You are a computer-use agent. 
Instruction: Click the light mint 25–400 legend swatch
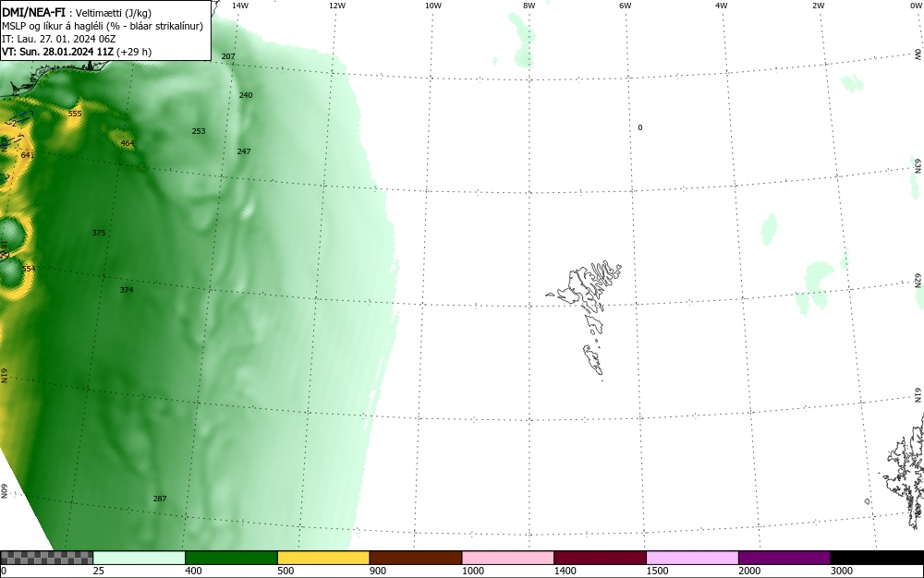tap(140, 558)
